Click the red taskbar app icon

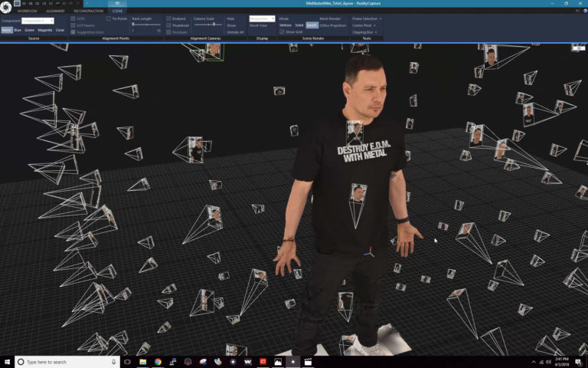[263, 362]
